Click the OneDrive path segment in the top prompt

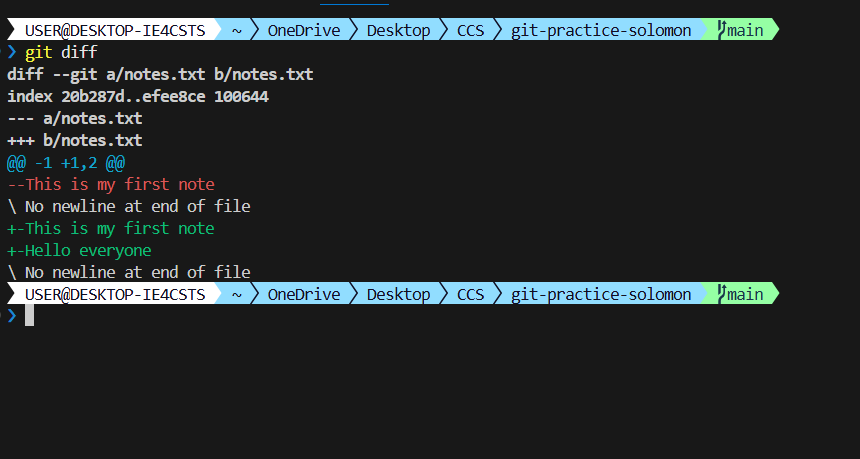coord(304,30)
